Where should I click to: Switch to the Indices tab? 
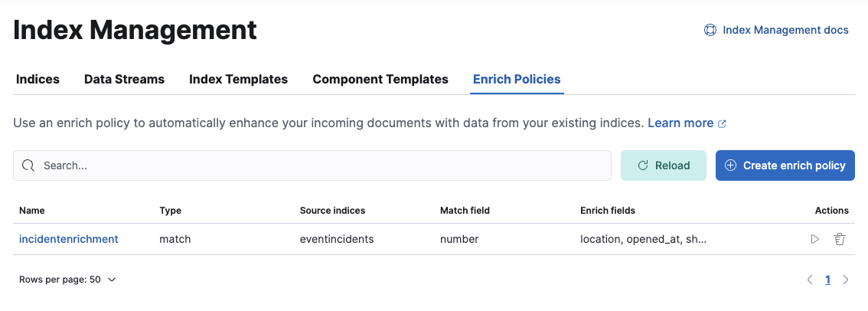[x=38, y=79]
